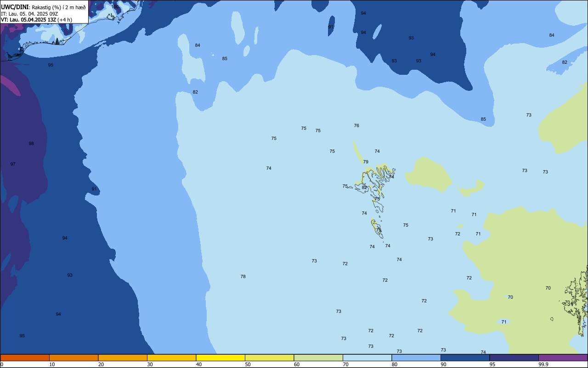Screen dimensions: 588x368
Task: Click the 70–80 pale blue legend swatch
Action: tap(367, 357)
